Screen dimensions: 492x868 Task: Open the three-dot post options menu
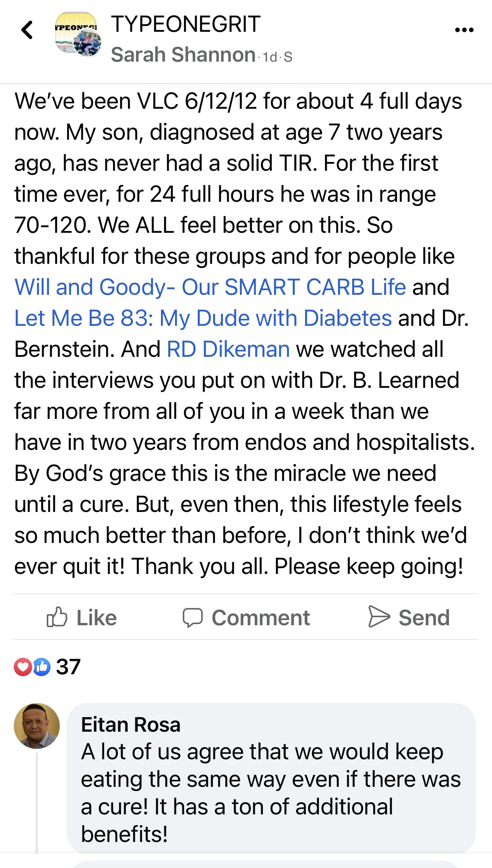464,30
